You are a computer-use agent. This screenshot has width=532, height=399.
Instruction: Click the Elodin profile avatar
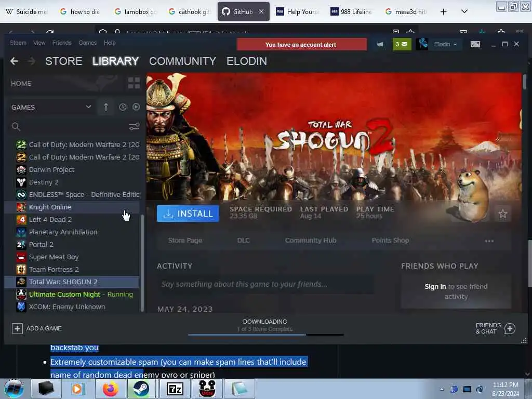pos(422,44)
